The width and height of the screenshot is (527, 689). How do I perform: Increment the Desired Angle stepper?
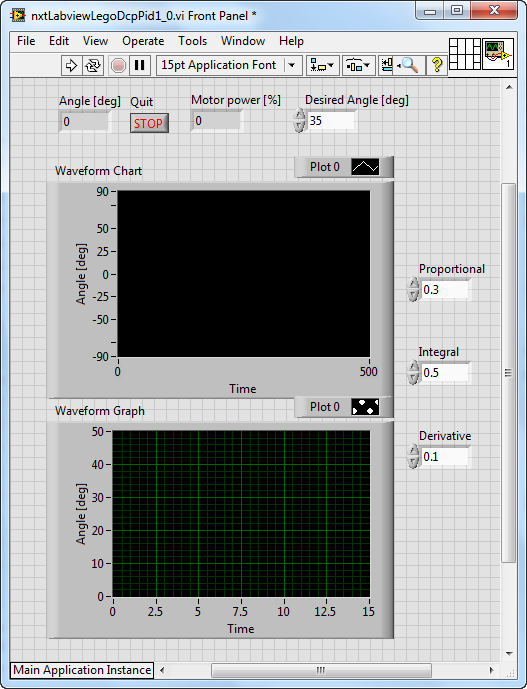coord(299,115)
